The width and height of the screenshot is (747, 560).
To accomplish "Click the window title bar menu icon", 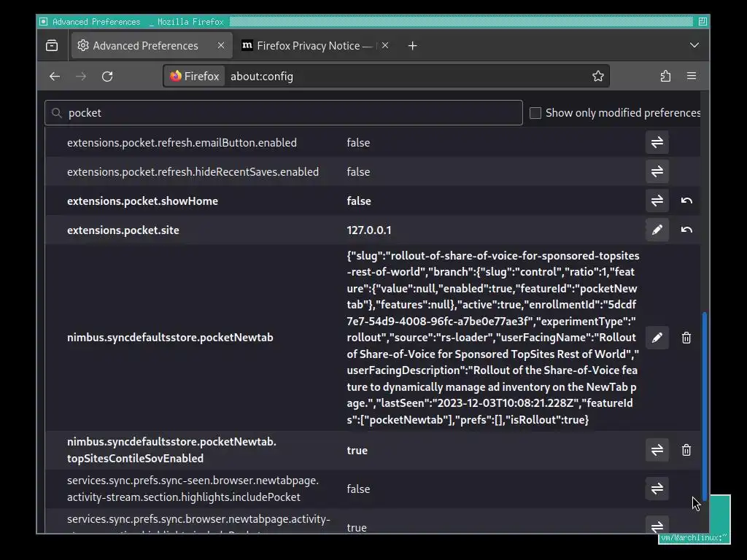I will pyautogui.click(x=43, y=21).
